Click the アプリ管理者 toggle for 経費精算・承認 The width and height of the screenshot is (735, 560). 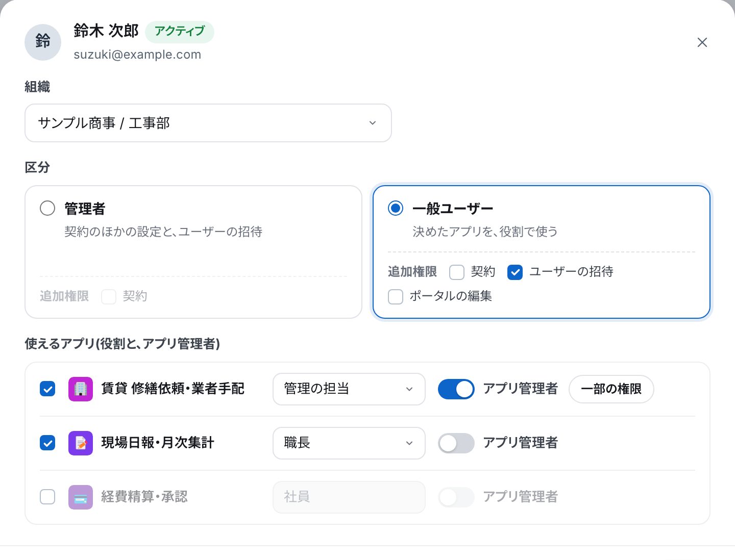(456, 497)
